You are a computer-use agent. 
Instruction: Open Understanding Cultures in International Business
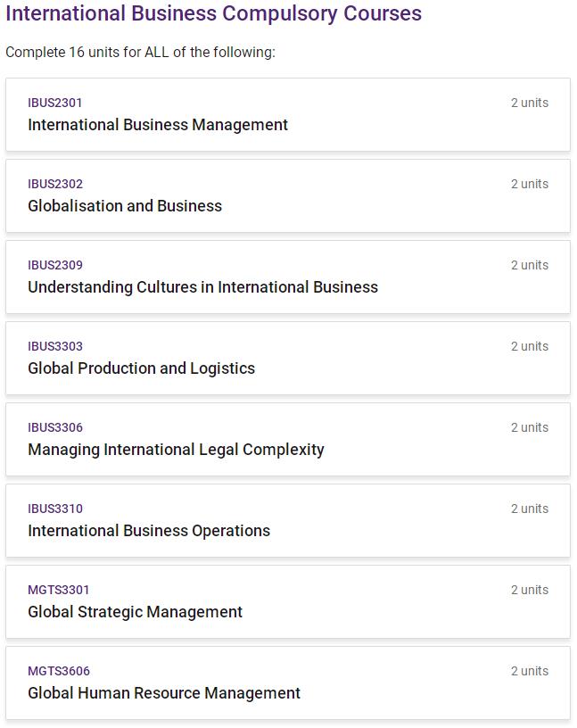pyautogui.click(x=202, y=287)
